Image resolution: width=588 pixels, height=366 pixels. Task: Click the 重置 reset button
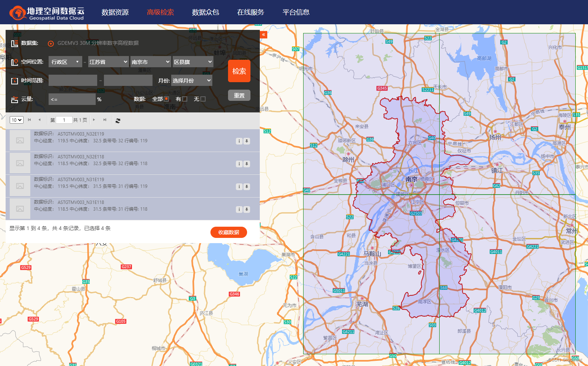pos(239,95)
